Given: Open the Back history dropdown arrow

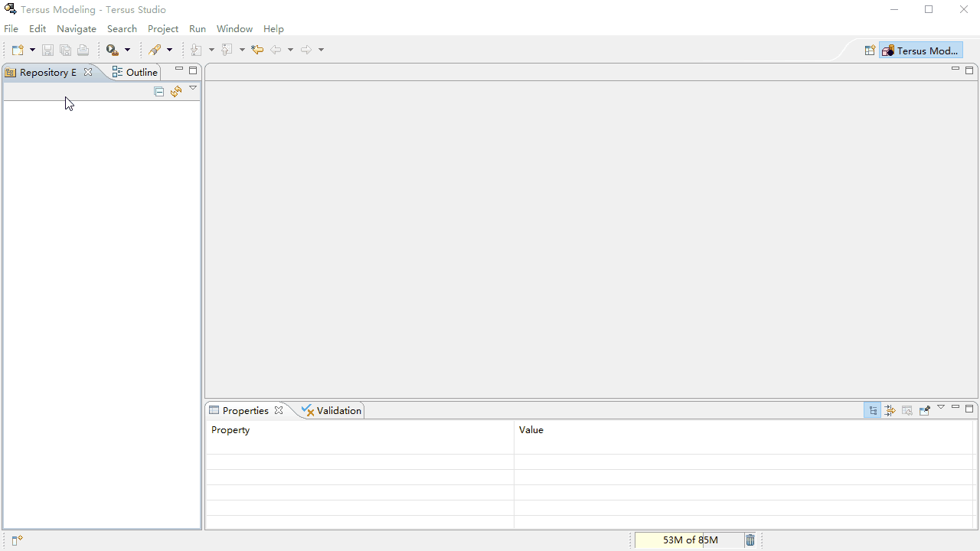Looking at the screenshot, I should click(x=290, y=50).
